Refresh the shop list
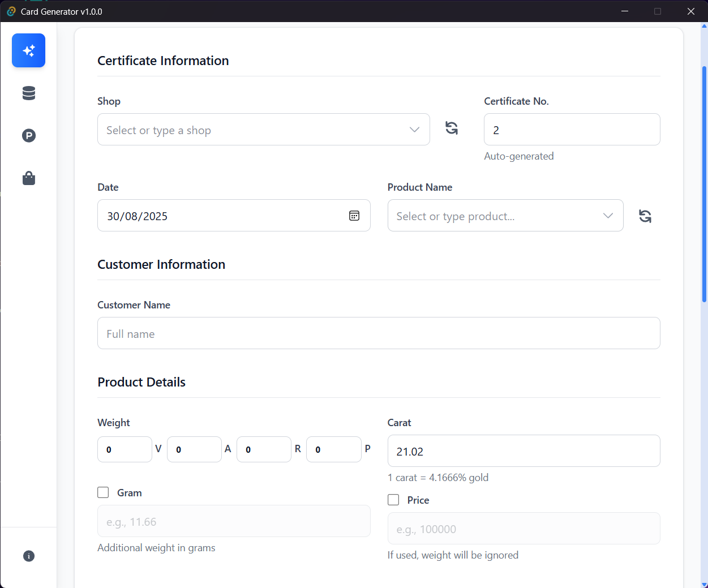 click(x=451, y=128)
